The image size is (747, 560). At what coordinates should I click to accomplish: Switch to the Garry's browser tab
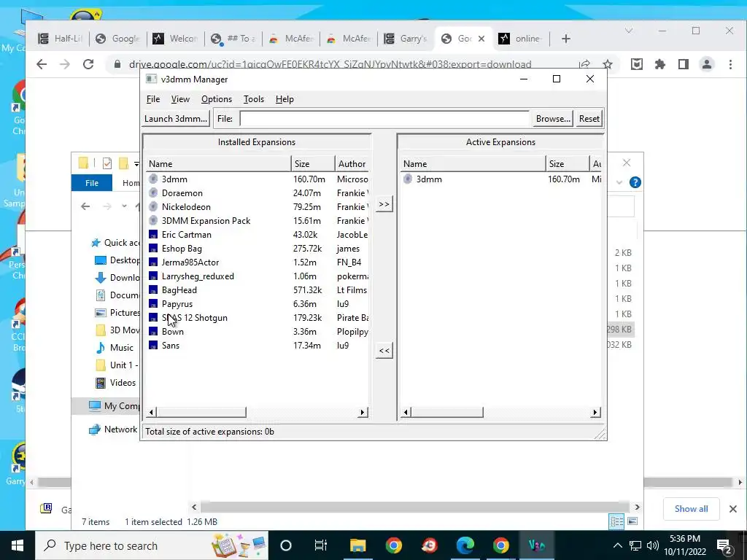tap(406, 39)
